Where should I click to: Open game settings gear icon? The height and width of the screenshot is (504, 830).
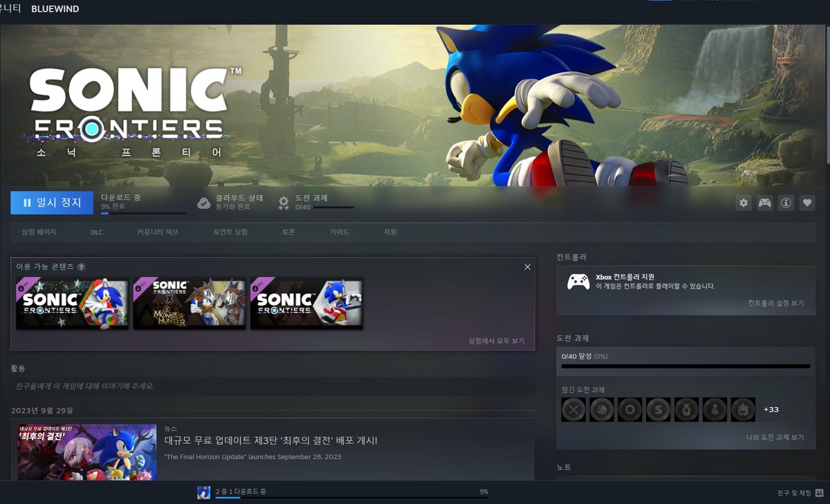point(744,203)
